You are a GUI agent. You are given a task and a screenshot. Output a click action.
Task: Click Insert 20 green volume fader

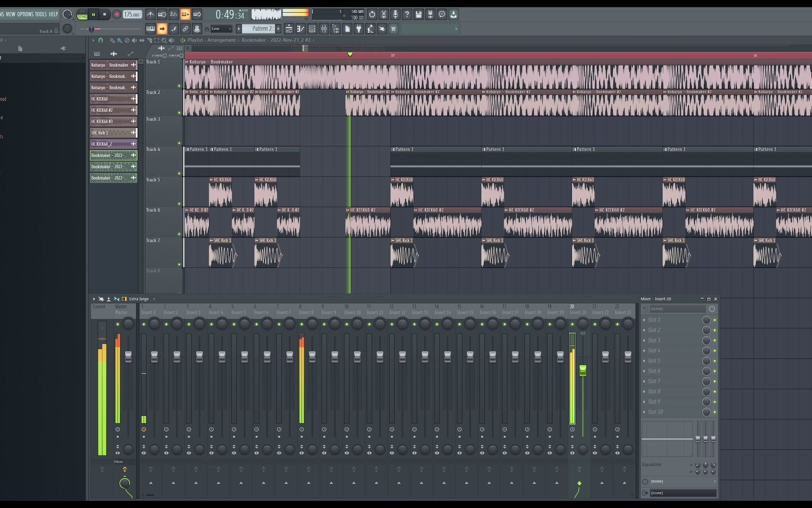coord(583,371)
